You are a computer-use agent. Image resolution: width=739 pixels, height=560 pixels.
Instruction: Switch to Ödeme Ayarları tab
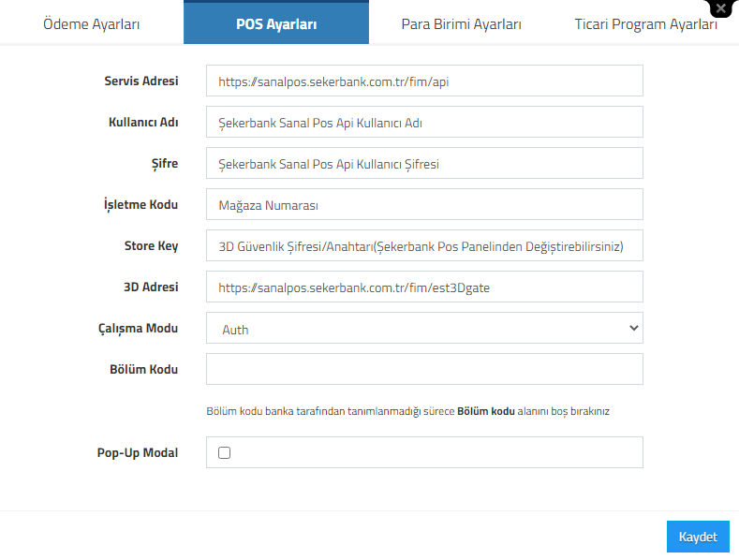pos(92,23)
